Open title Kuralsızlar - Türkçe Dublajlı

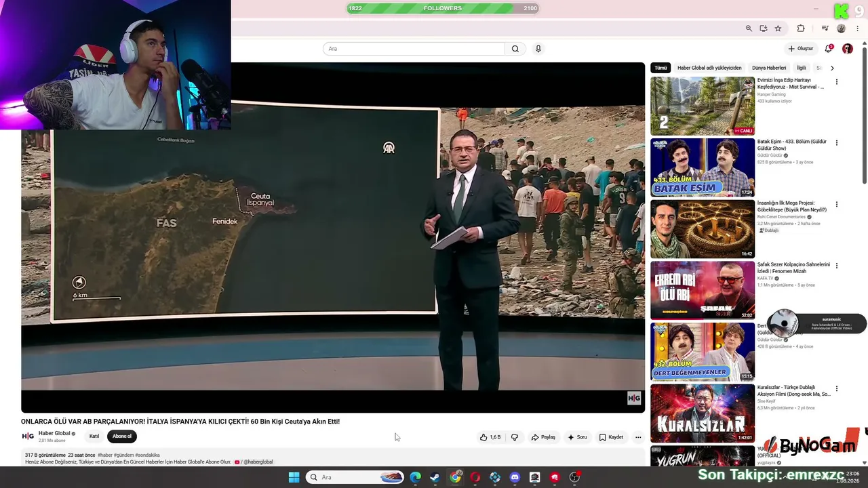tap(794, 391)
